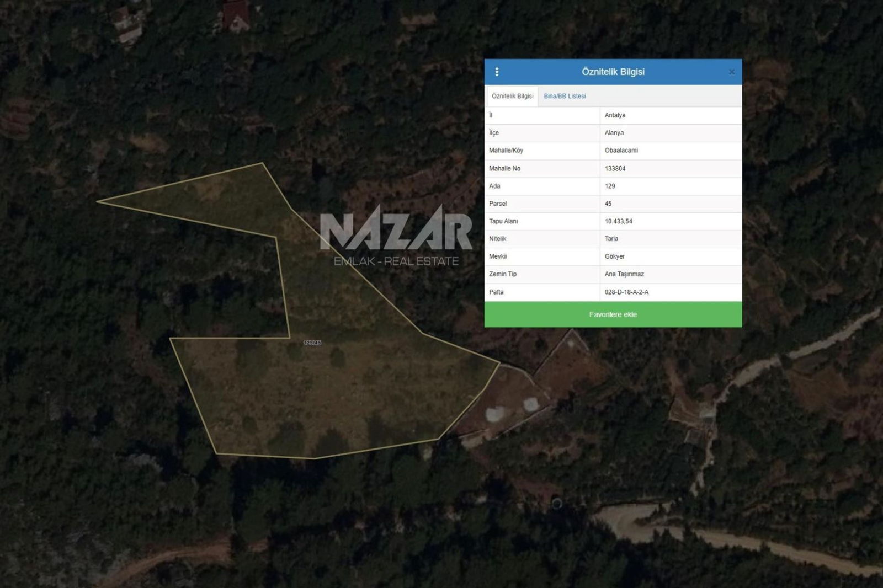Click the Nitelik row label
Viewport: 883px width, 588px height.
(x=497, y=239)
